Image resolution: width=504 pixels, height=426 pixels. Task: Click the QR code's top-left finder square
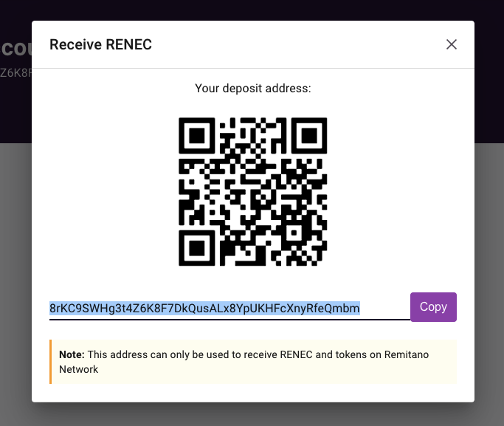(x=197, y=136)
